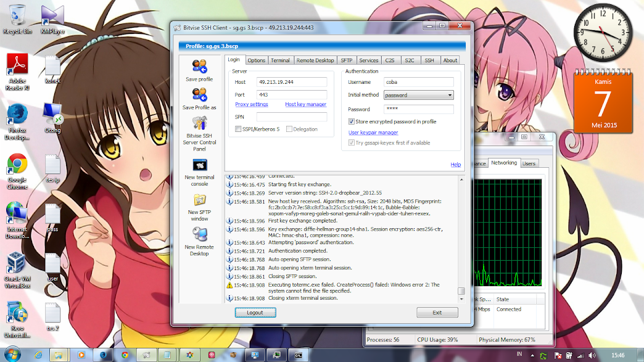This screenshot has height=362, width=644.
Task: Select Oracle VM VirtualBox desktop icon
Action: tap(17, 270)
